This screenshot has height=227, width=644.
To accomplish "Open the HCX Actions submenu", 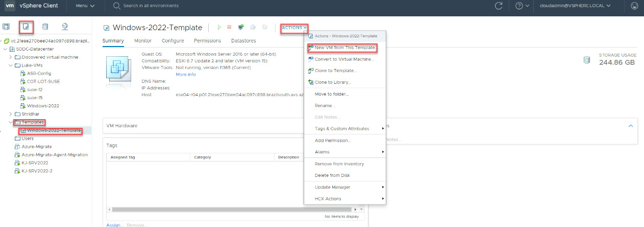I will [345, 199].
